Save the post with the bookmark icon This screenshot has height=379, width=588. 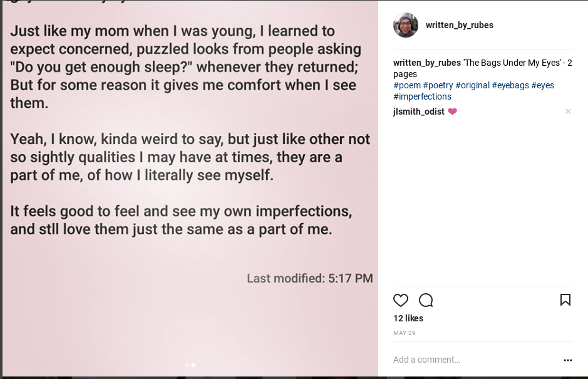pyautogui.click(x=565, y=300)
